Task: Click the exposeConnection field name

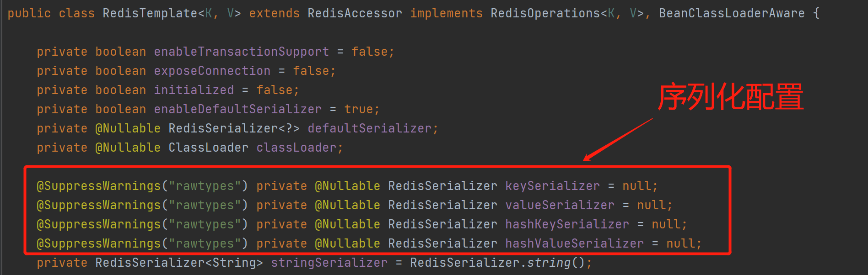Action: (x=212, y=71)
